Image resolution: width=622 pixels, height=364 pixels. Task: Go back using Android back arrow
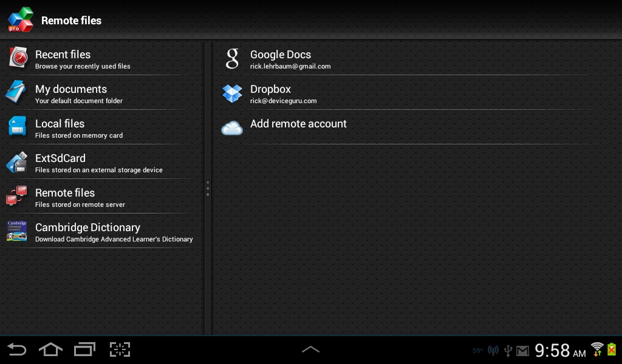click(16, 349)
